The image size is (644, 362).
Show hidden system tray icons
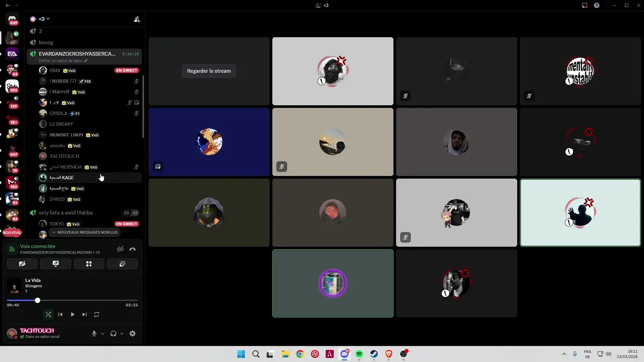tap(564, 354)
